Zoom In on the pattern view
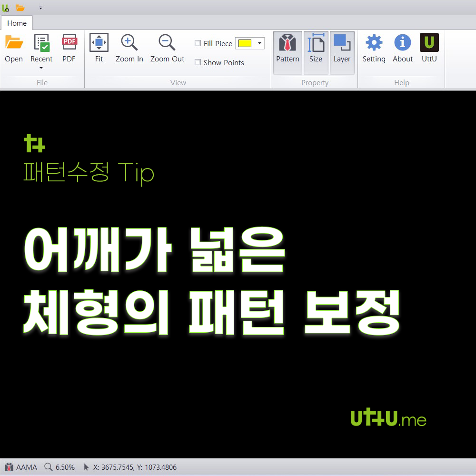 [129, 48]
